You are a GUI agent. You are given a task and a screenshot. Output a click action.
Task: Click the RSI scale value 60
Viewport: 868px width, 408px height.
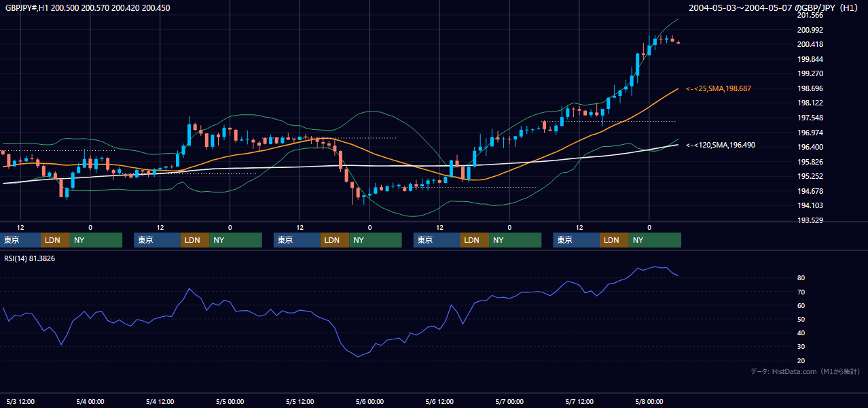801,305
